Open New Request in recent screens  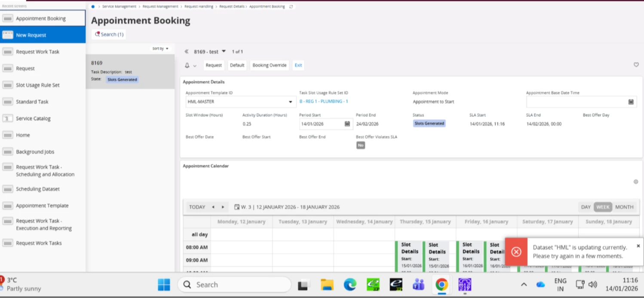pyautogui.click(x=43, y=35)
